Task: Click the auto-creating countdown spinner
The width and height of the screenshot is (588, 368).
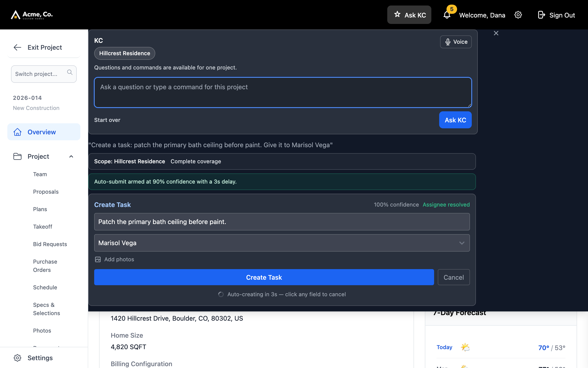Action: (221, 294)
